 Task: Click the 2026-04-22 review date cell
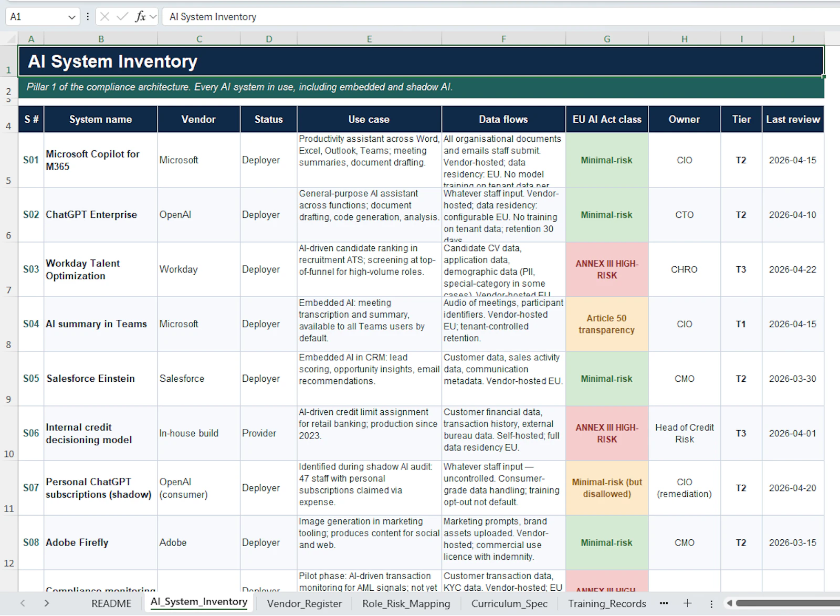coord(793,269)
